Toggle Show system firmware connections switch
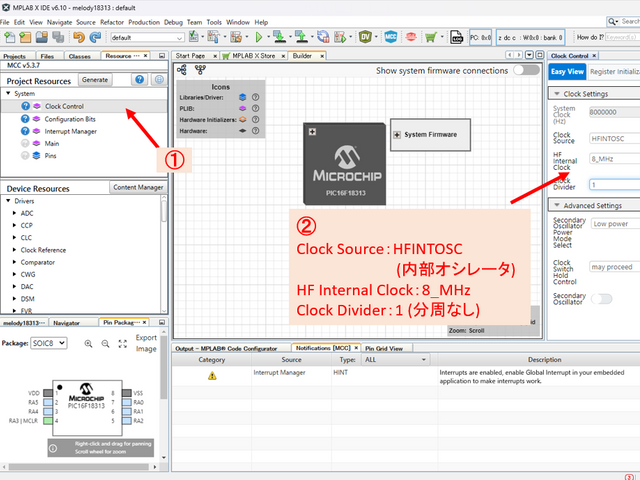Viewport: 640px width, 480px height. click(525, 71)
